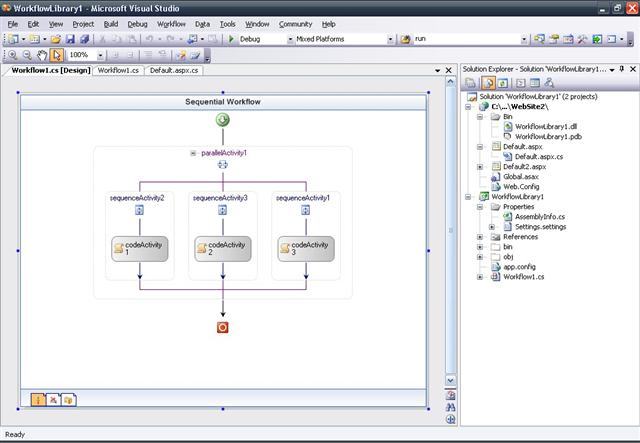Click the parallelActivity1 icon under its label
This screenshot has width=640, height=443.
click(222, 165)
